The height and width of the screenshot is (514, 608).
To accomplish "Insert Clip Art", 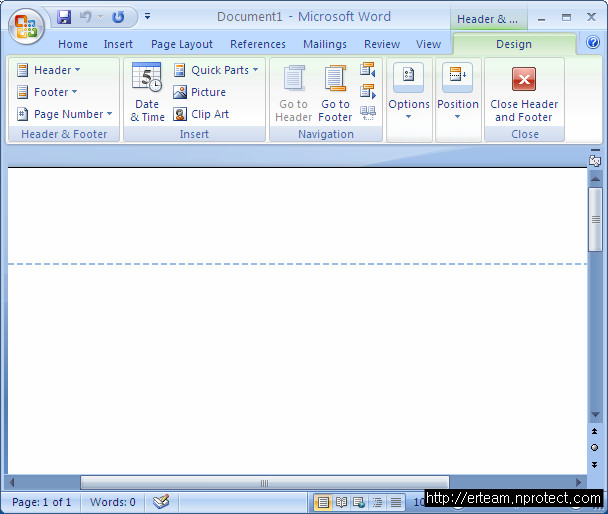I will 201,114.
